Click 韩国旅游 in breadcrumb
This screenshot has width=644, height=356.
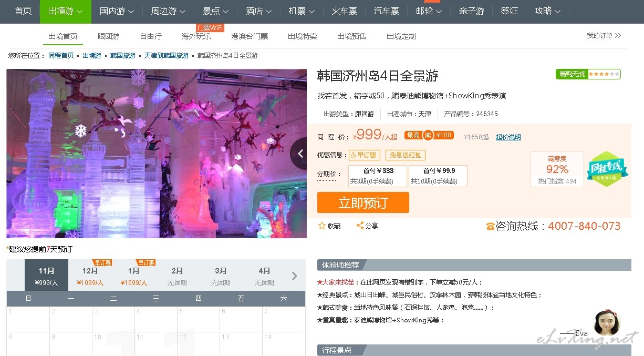[x=123, y=56]
